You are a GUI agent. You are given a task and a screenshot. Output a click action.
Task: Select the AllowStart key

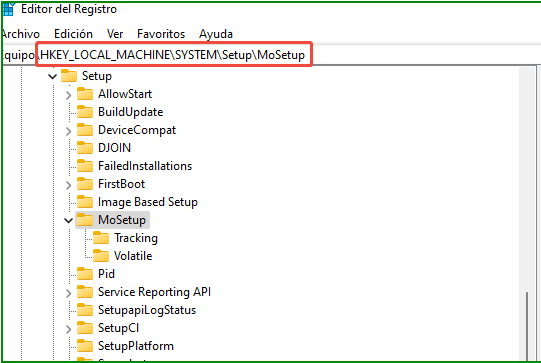tap(125, 94)
